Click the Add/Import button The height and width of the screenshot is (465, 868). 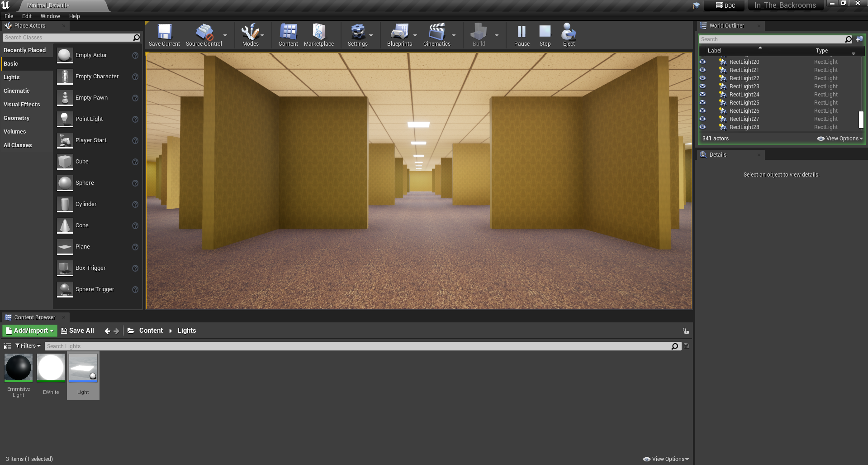30,331
